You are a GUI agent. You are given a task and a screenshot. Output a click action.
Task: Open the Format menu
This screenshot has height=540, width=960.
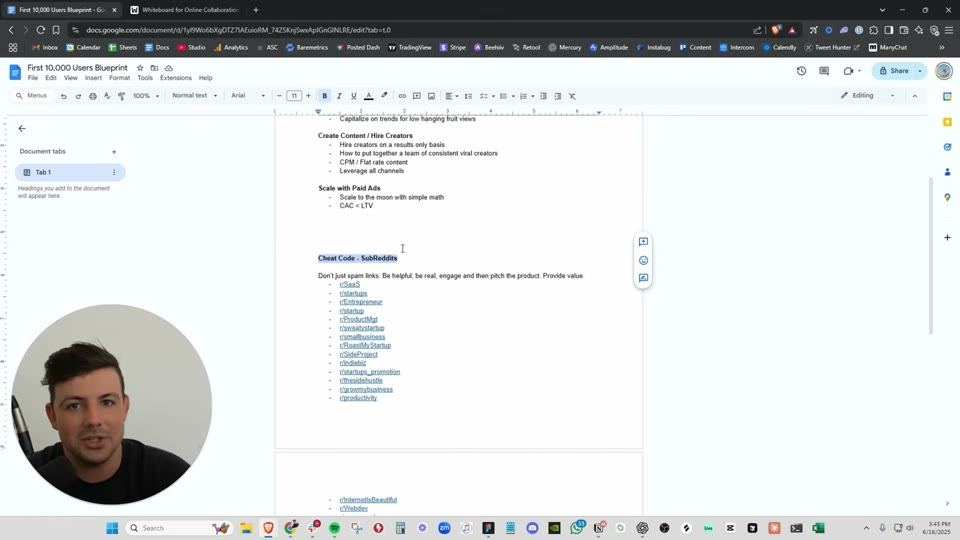[x=119, y=78]
